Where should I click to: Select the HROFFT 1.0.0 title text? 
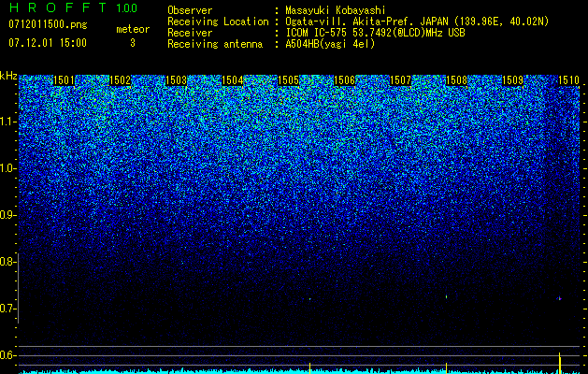pyautogui.click(x=73, y=7)
